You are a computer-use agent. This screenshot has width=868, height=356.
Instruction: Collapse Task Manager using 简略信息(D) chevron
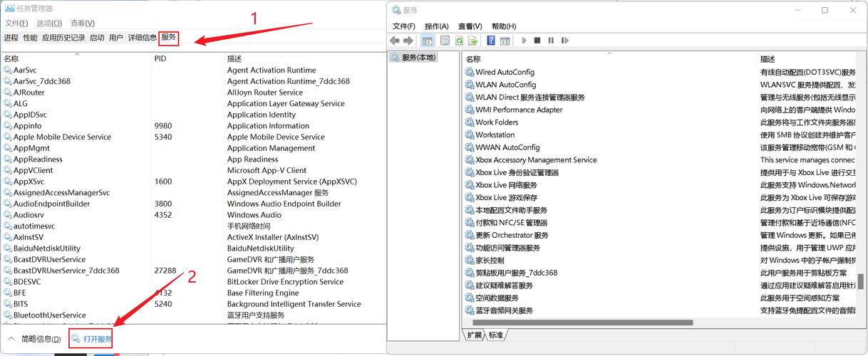(x=11, y=339)
